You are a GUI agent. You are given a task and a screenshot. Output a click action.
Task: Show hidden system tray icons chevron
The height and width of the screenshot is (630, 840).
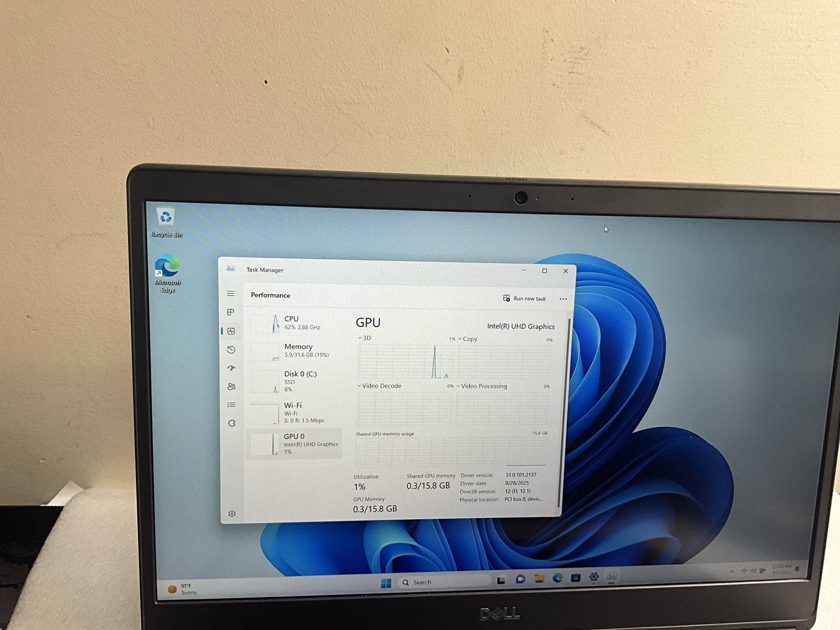732,571
